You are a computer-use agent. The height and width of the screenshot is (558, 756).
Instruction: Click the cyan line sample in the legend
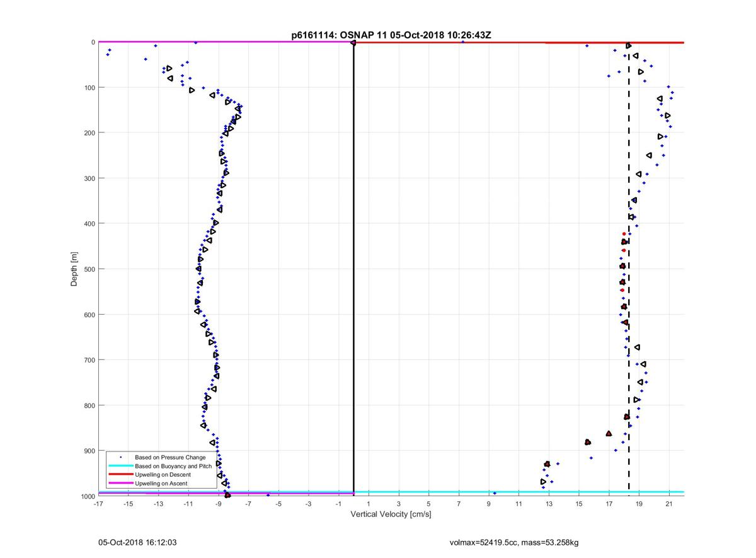120,466
